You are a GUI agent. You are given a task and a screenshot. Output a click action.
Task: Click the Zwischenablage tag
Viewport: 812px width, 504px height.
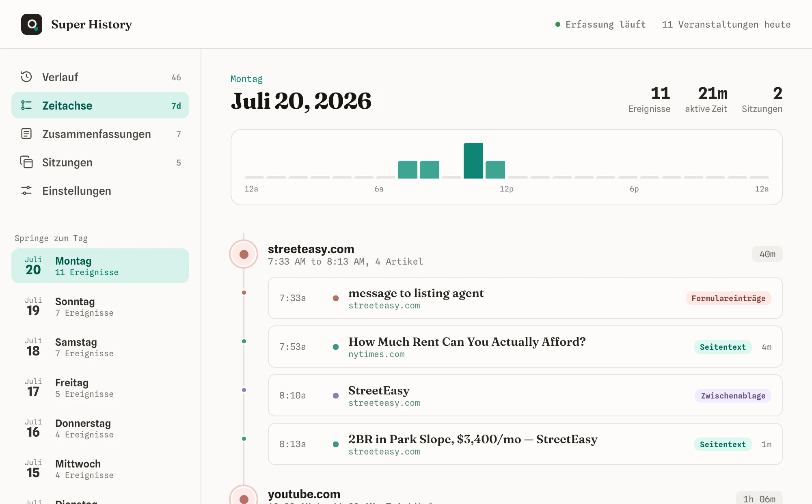point(733,396)
